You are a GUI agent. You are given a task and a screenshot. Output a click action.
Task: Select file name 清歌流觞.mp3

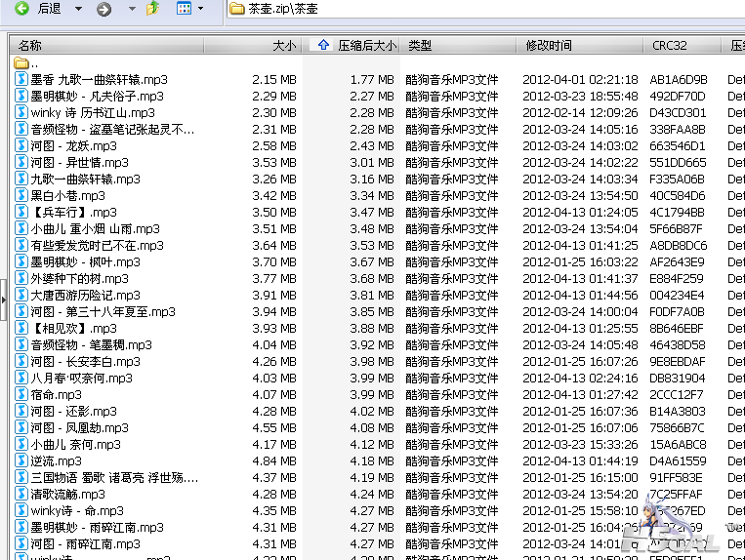tap(68, 495)
